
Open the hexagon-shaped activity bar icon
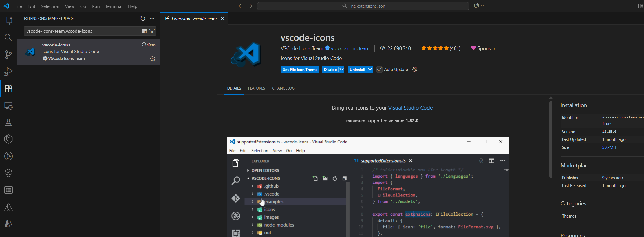tap(8, 139)
